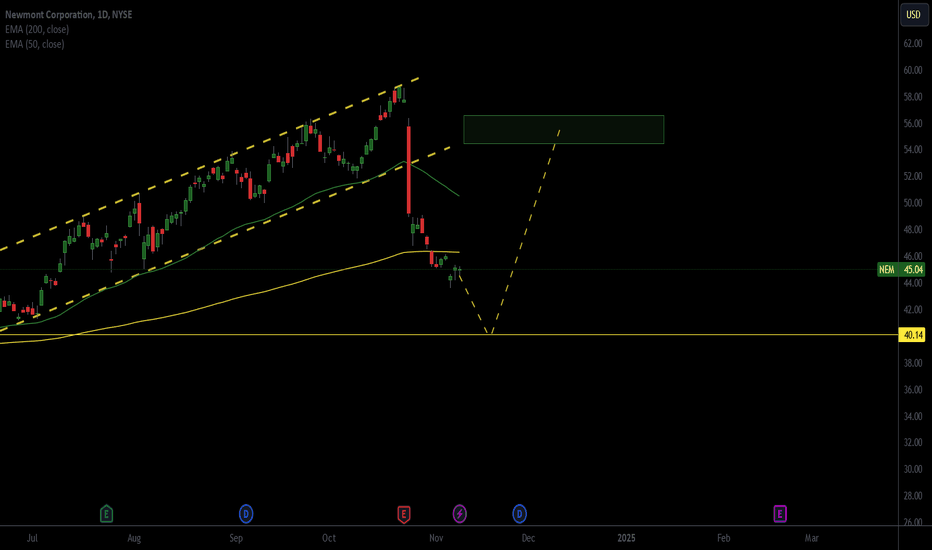Click the 32.00 price axis value

[913, 442]
